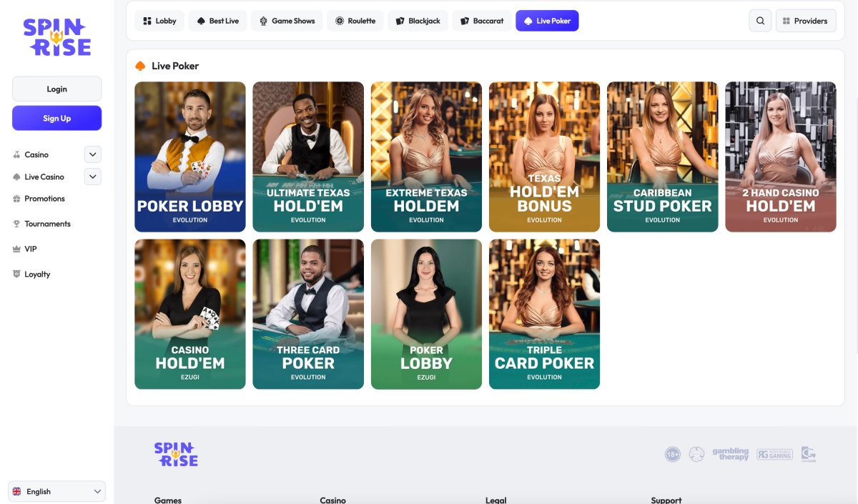
Task: Click the Spin Rise logo in sidebar
Action: 57,37
